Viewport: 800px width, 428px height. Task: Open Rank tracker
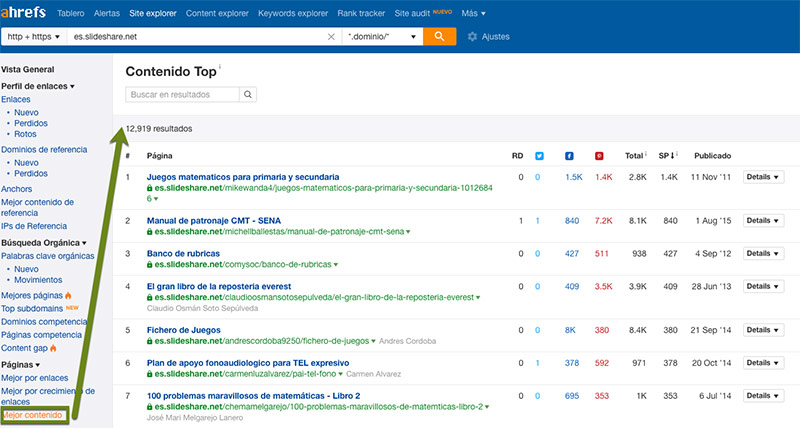point(361,13)
